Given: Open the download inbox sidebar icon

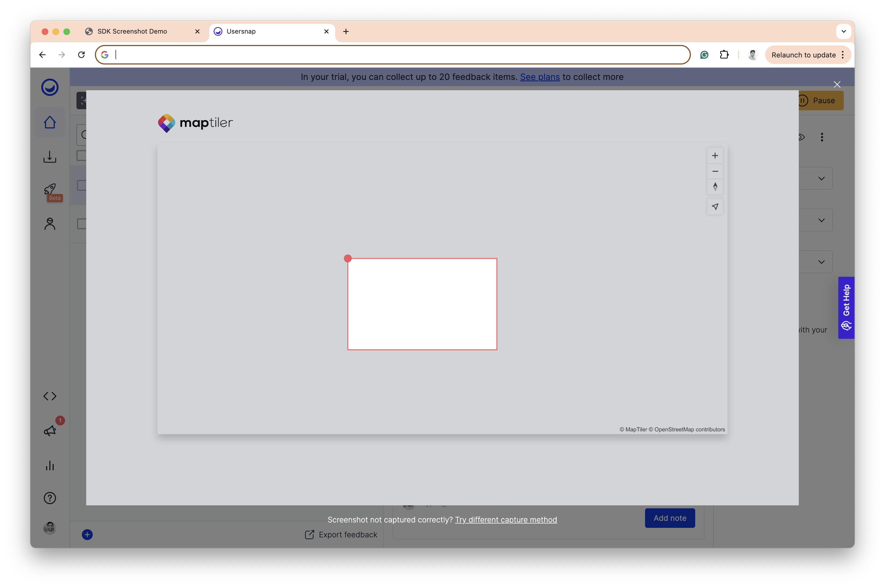Looking at the screenshot, I should [x=50, y=157].
